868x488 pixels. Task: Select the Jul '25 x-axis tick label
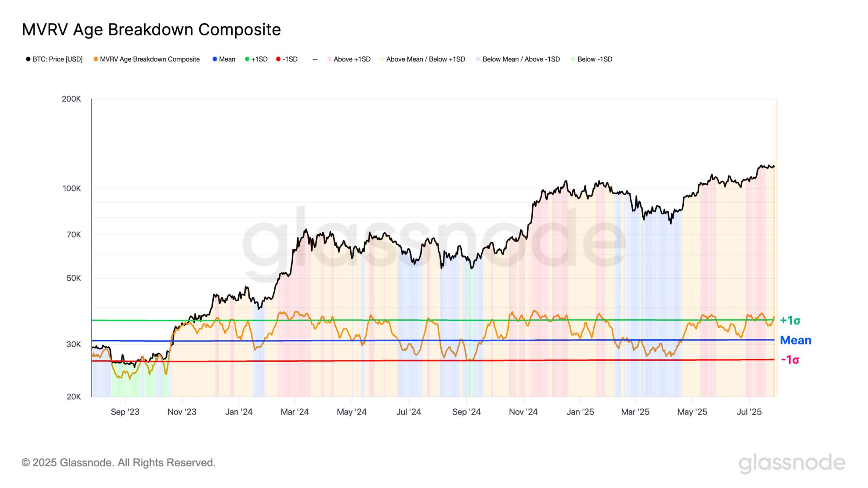749,412
